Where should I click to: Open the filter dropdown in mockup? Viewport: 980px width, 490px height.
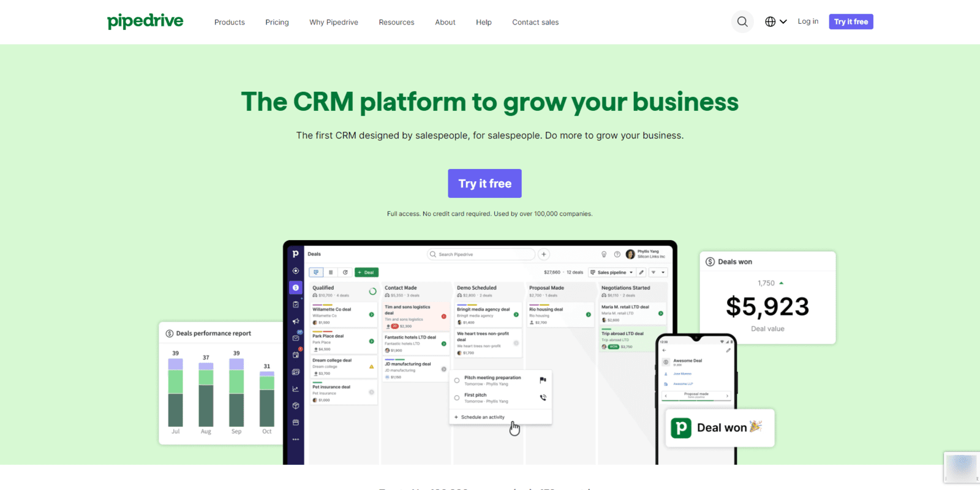click(658, 272)
